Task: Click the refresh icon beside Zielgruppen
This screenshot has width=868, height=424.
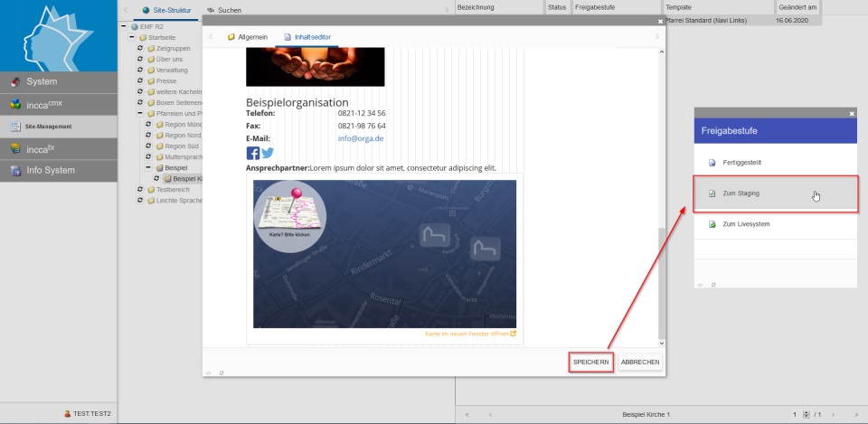Action: pyautogui.click(x=139, y=48)
